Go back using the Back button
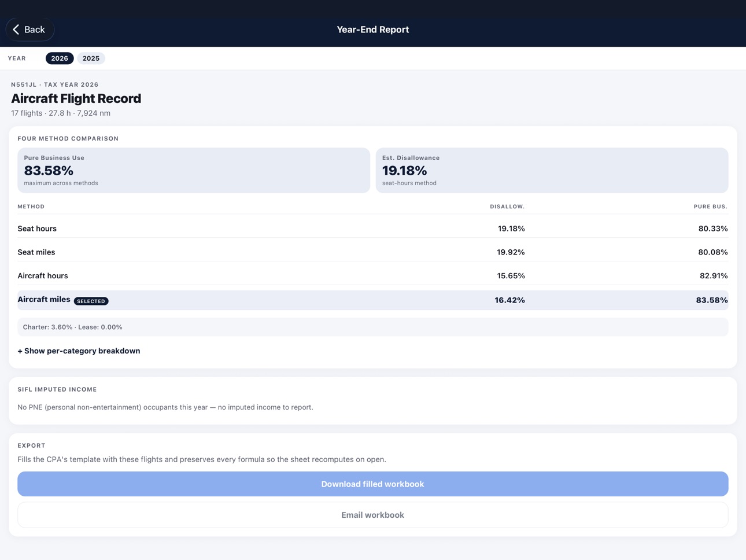This screenshot has height=560, width=746. click(29, 30)
